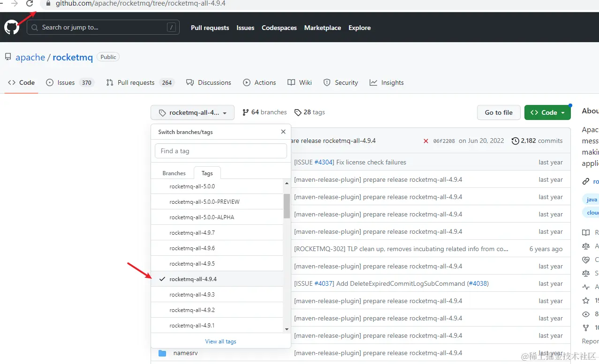Image resolution: width=599 pixels, height=364 pixels.
Task: Collapse the rocketmq-all-4... tag dropdown
Action: [x=192, y=112]
